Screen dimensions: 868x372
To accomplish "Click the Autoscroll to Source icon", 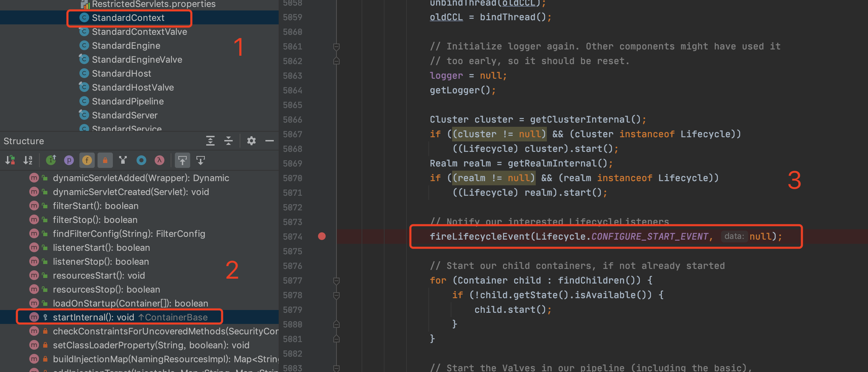I will click(183, 160).
